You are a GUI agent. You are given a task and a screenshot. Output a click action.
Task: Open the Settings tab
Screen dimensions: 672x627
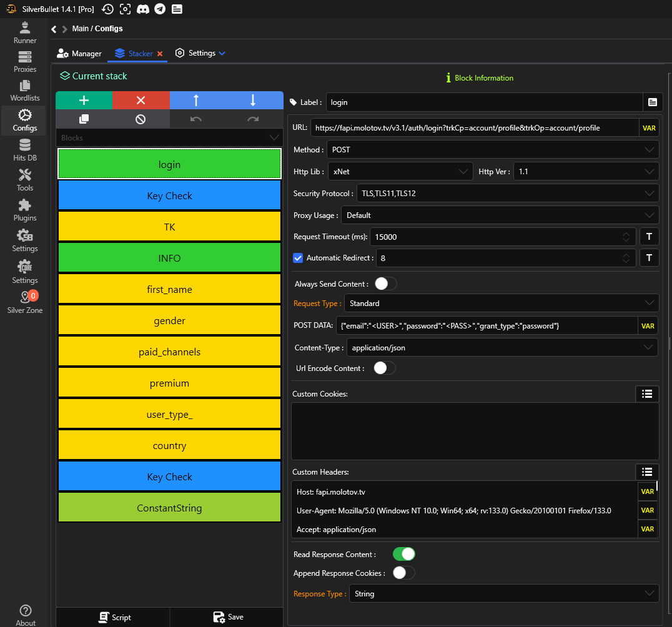pyautogui.click(x=200, y=54)
